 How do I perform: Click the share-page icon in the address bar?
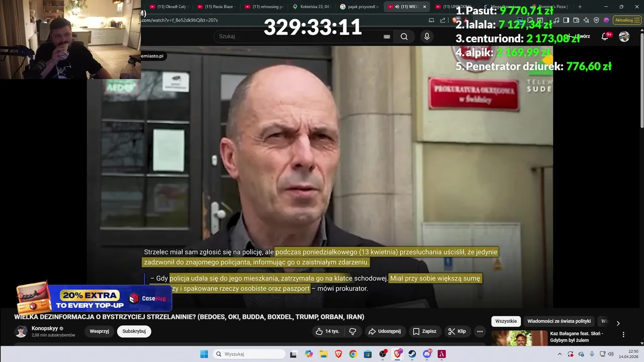(443, 20)
